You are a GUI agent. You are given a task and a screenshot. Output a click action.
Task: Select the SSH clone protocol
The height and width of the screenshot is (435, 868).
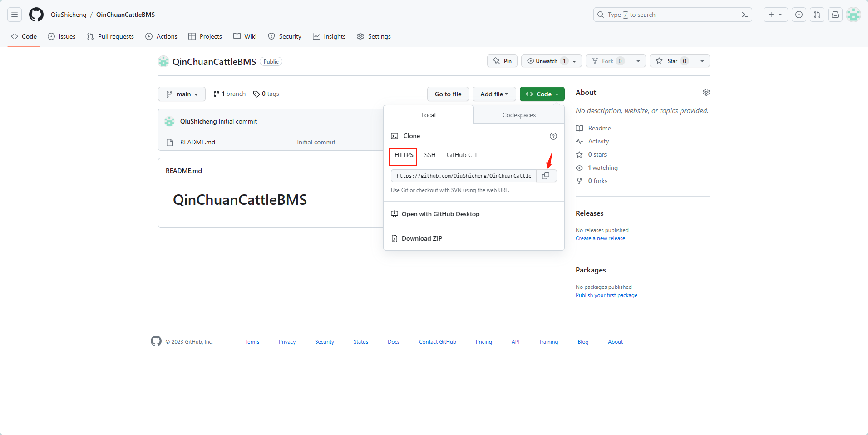click(430, 155)
